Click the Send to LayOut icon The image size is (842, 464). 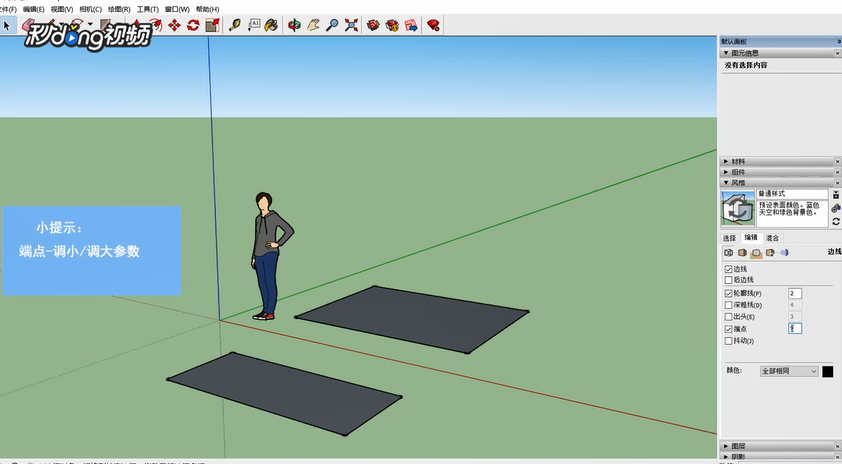(x=411, y=25)
